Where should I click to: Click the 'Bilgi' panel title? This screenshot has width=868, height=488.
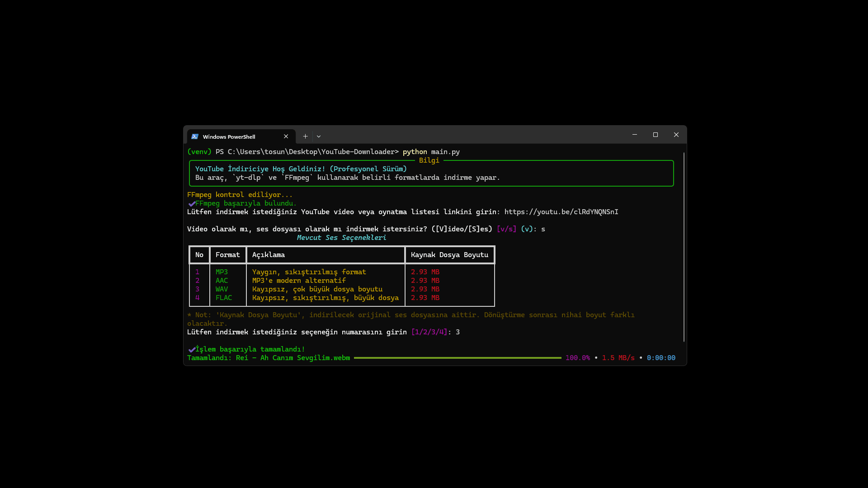429,160
